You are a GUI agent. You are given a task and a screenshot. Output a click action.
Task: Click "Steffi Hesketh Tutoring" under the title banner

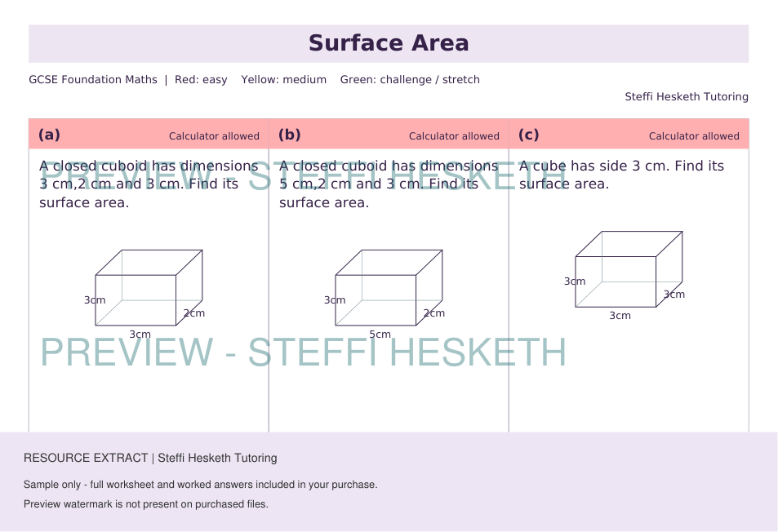point(687,96)
